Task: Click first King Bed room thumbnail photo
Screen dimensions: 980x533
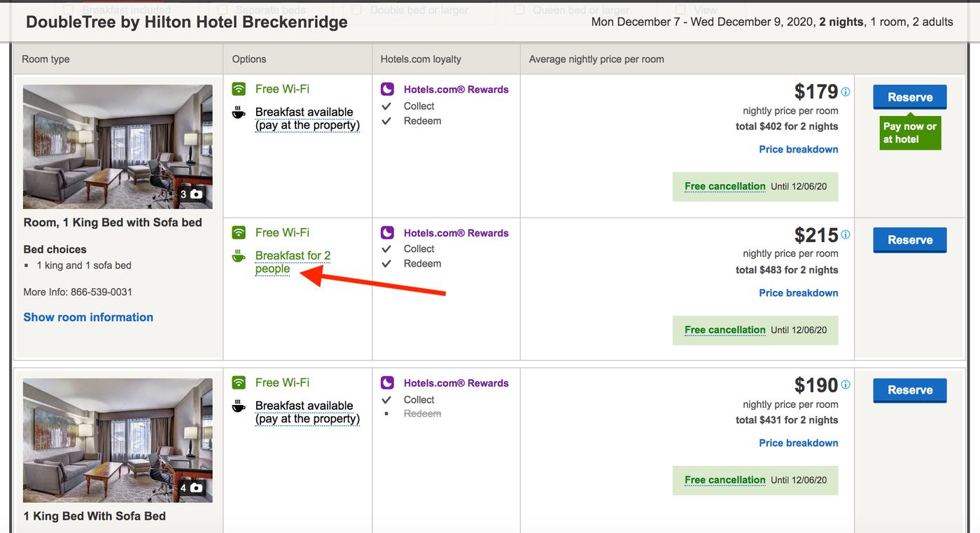Action: pos(118,147)
